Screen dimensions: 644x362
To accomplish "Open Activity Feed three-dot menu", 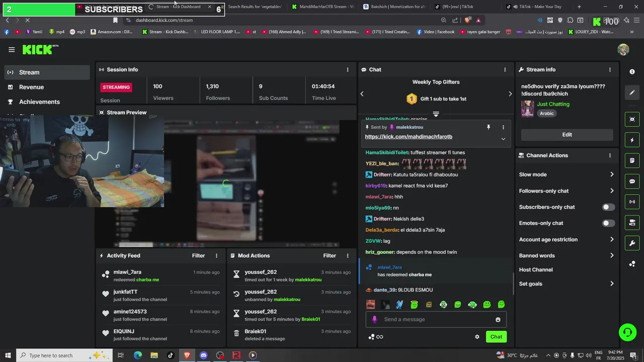I will (x=216, y=255).
